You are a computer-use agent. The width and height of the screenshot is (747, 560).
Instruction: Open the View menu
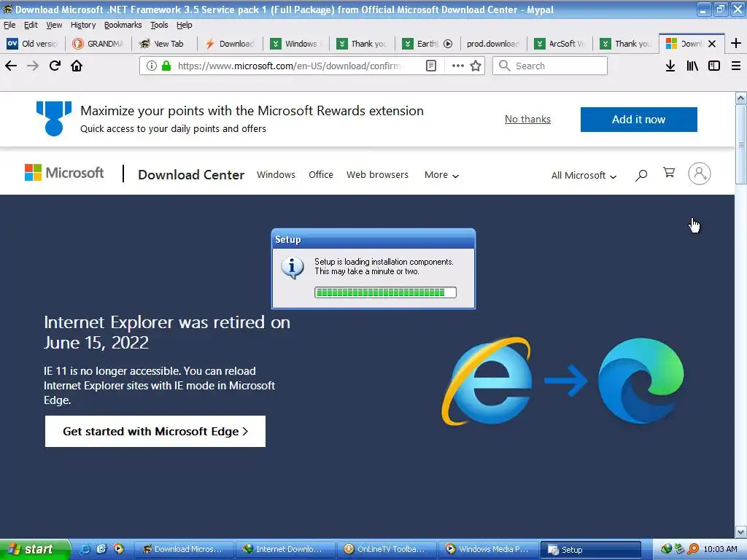tap(54, 25)
